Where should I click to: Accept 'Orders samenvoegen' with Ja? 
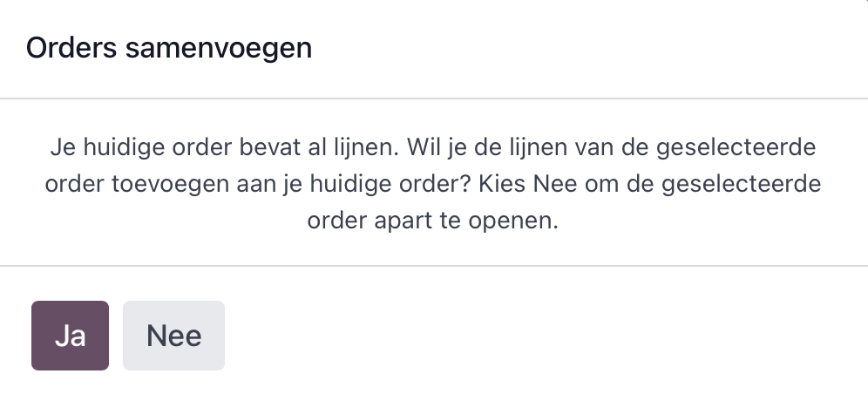[70, 336]
